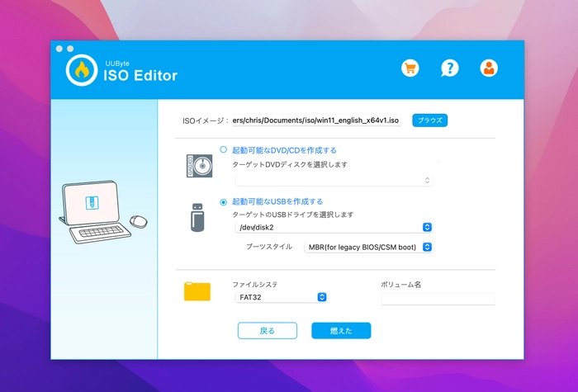Click the ターゲットのUSBドライブを選択します text
This screenshot has height=392, width=578.
click(x=292, y=215)
